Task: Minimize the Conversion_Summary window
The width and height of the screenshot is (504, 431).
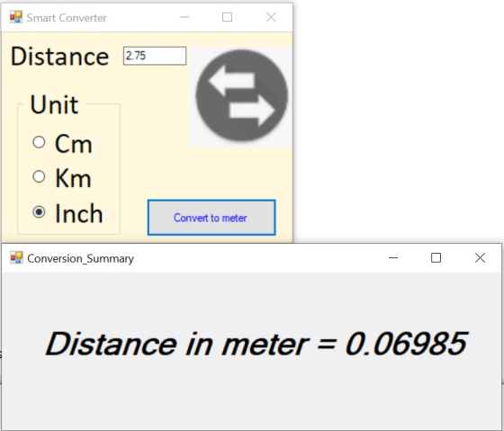Action: tap(393, 257)
